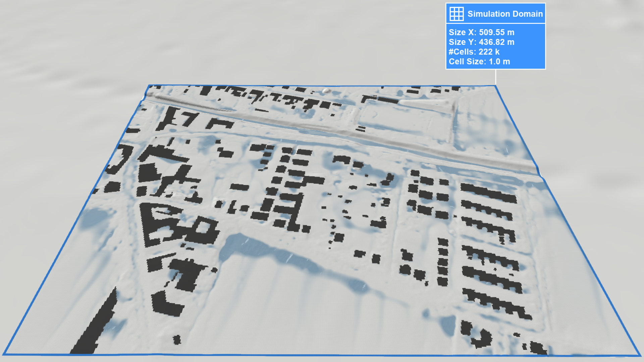Screen dimensions: 644x362
Task: Click the bottom-left corner of domain boundary
Action: click(x=3, y=354)
